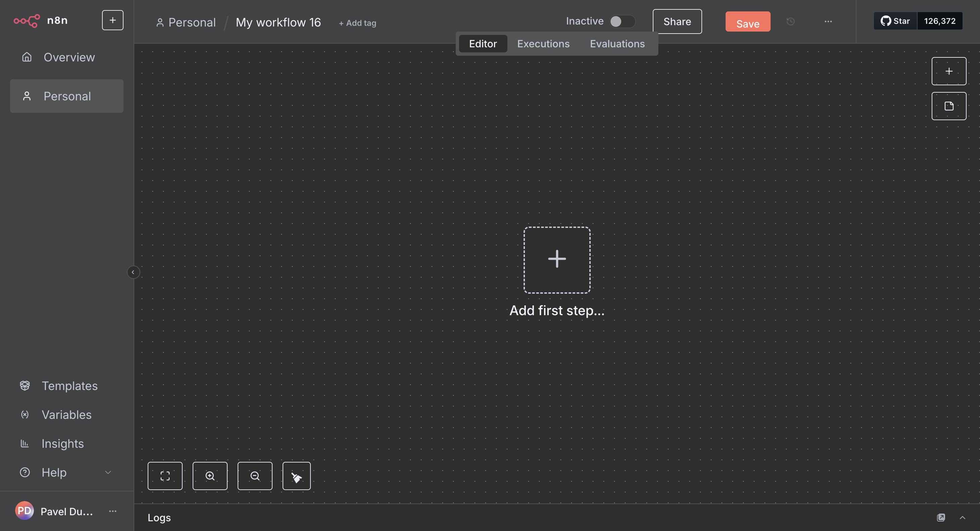
Task: Switch to the Evaluations tab
Action: click(x=617, y=44)
